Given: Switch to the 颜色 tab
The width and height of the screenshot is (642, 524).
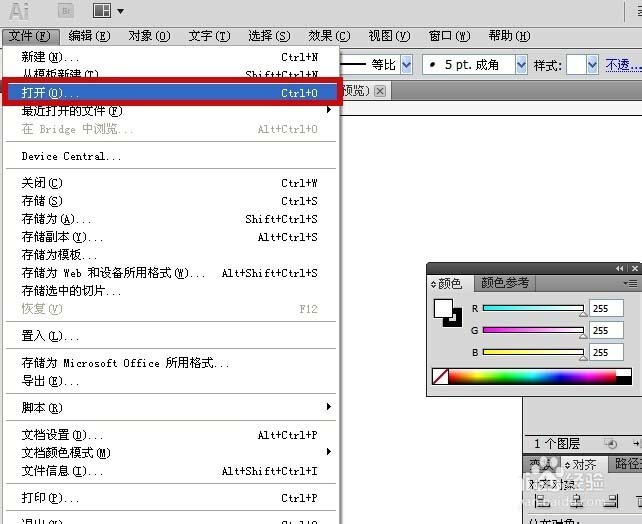Looking at the screenshot, I should pyautogui.click(x=449, y=283).
